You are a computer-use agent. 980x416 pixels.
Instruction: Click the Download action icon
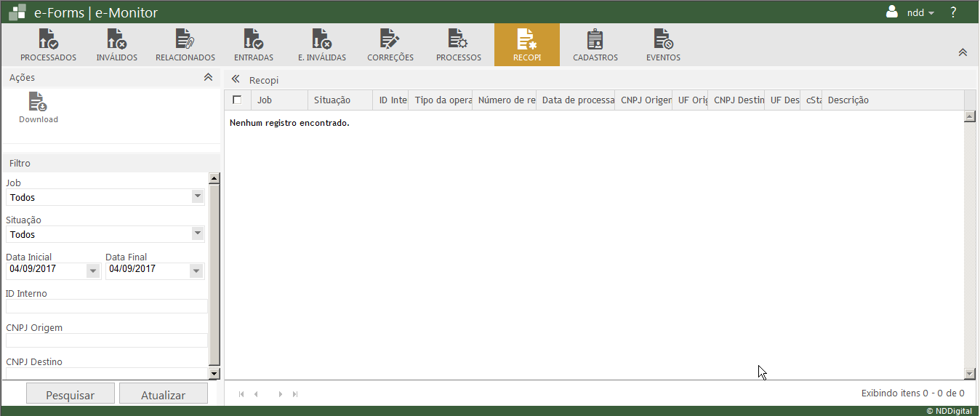pos(39,108)
